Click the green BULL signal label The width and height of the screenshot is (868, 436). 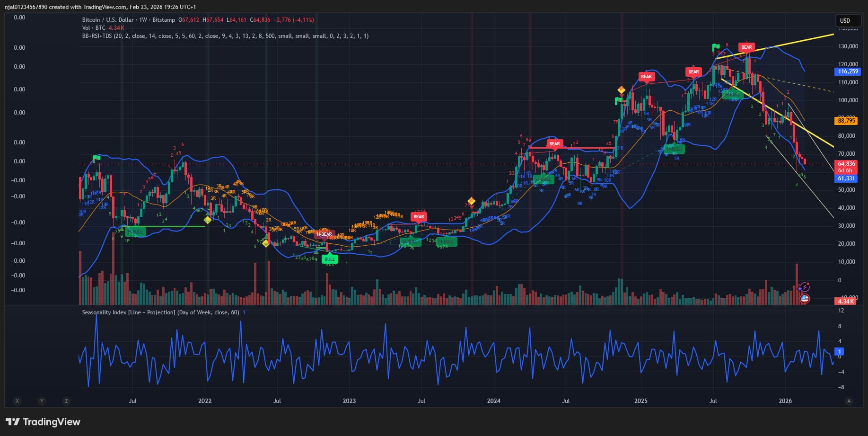click(x=329, y=259)
